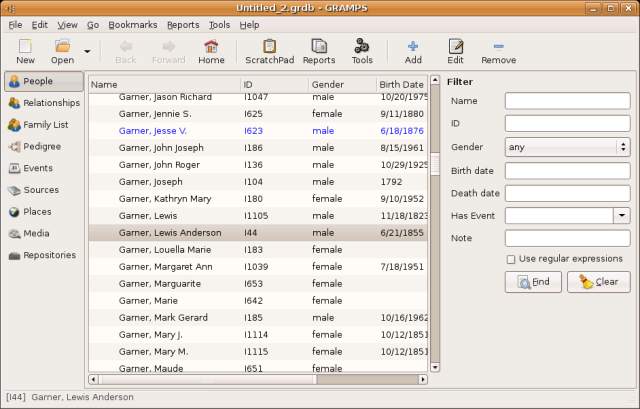Open the Reports menu in menu bar

(x=183, y=24)
